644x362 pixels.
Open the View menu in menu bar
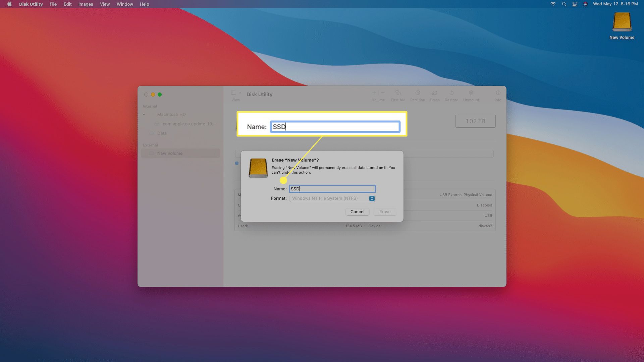click(105, 4)
